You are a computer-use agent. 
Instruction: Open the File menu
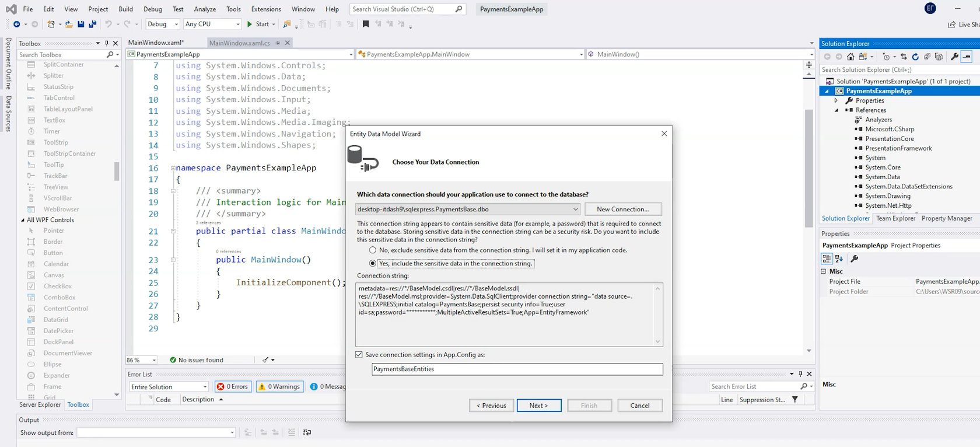(27, 9)
